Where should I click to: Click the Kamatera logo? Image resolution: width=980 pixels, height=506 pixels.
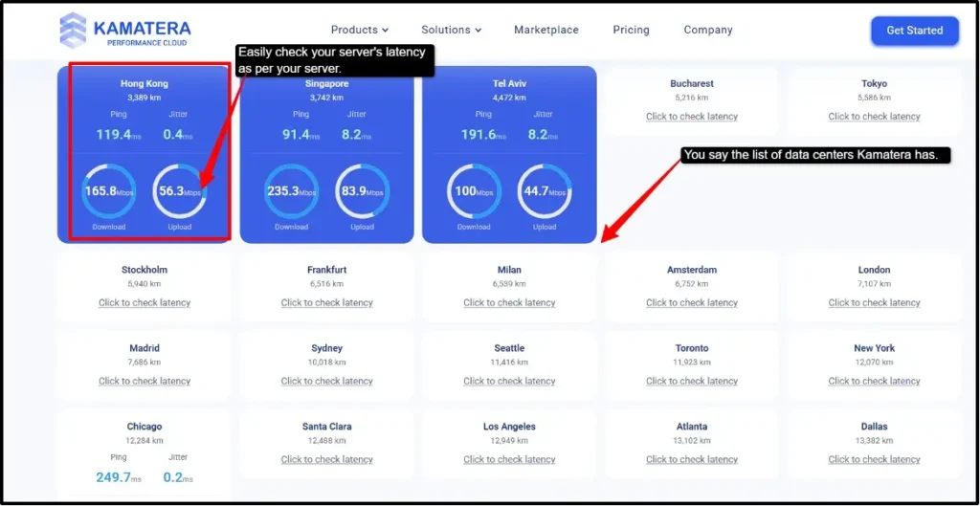point(125,30)
